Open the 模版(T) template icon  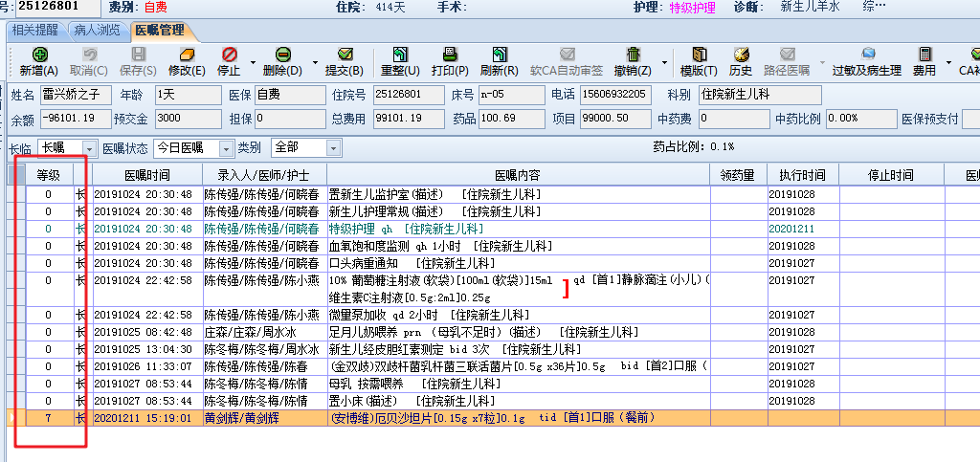coord(699,55)
